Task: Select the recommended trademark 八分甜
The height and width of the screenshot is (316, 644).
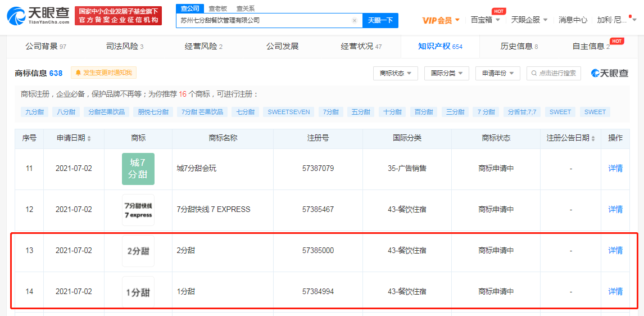Action: pos(66,112)
